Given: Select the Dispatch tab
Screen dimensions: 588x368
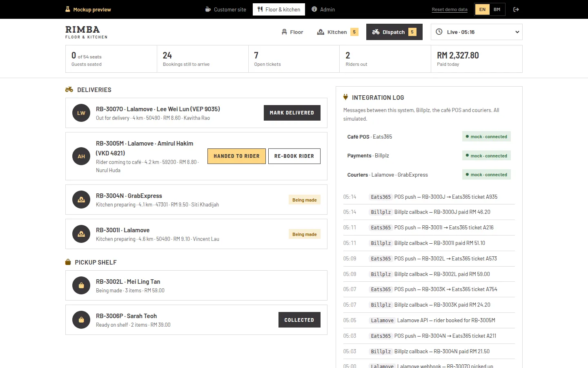Looking at the screenshot, I should [394, 32].
